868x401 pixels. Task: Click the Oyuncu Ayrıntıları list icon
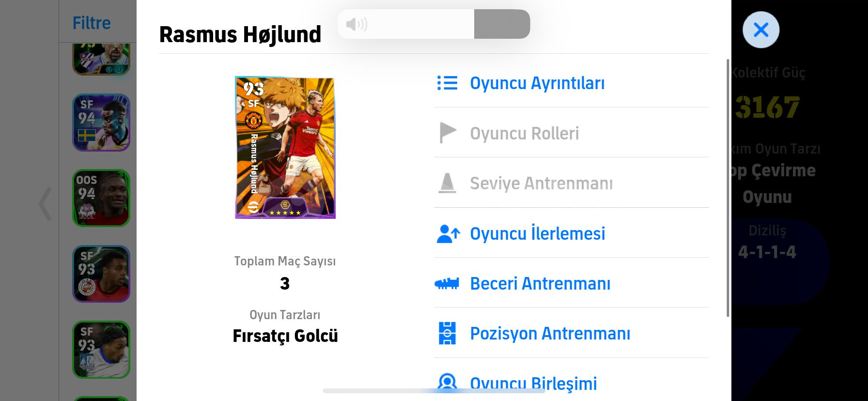point(447,83)
